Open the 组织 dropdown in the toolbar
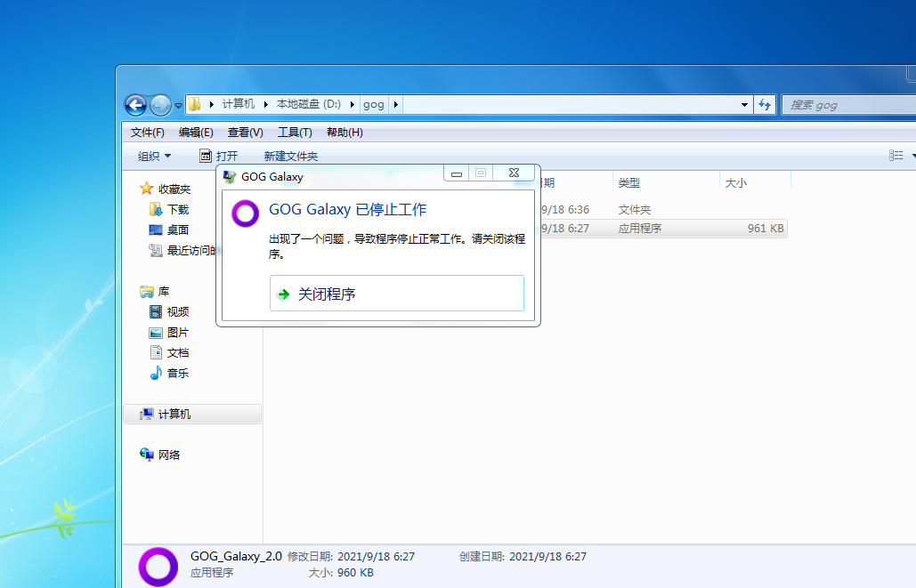 click(x=154, y=156)
